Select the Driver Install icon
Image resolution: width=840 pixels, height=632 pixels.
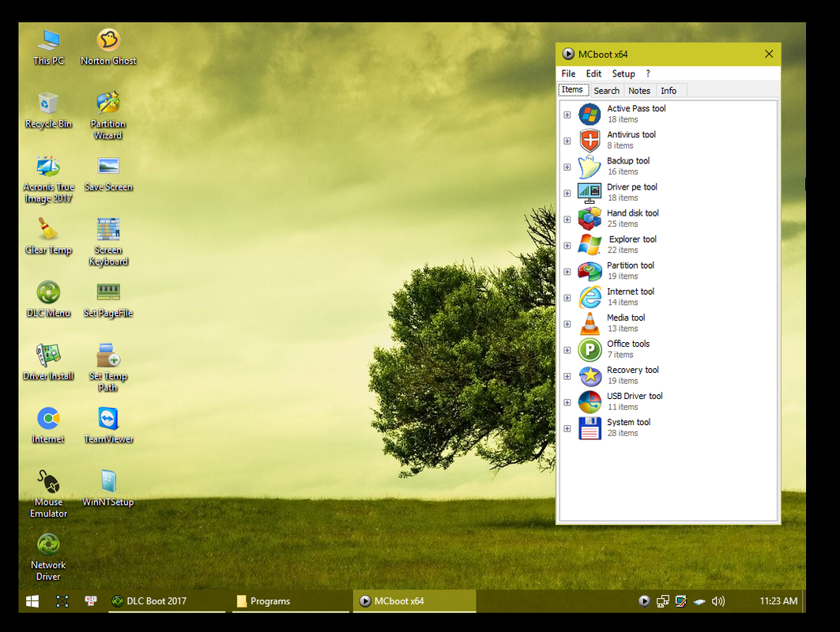coord(48,363)
